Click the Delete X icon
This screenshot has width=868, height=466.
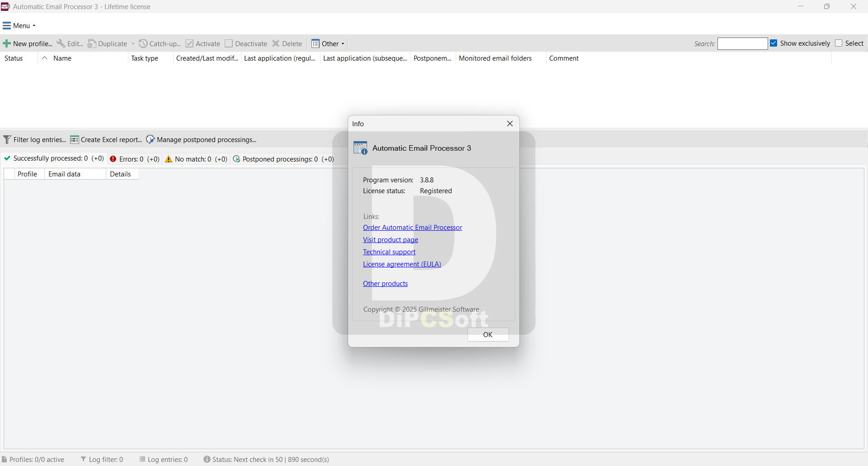pyautogui.click(x=276, y=43)
